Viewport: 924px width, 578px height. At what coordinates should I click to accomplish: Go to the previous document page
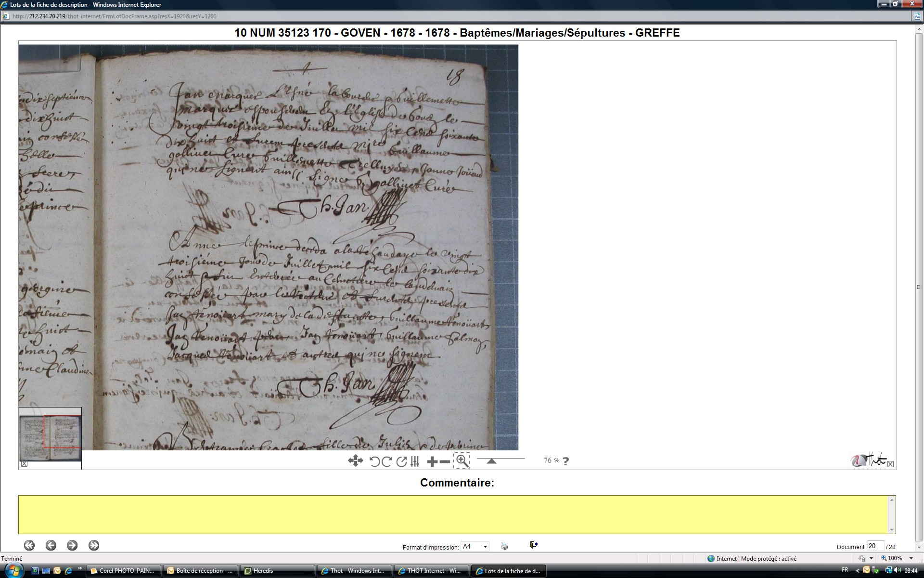click(51, 545)
